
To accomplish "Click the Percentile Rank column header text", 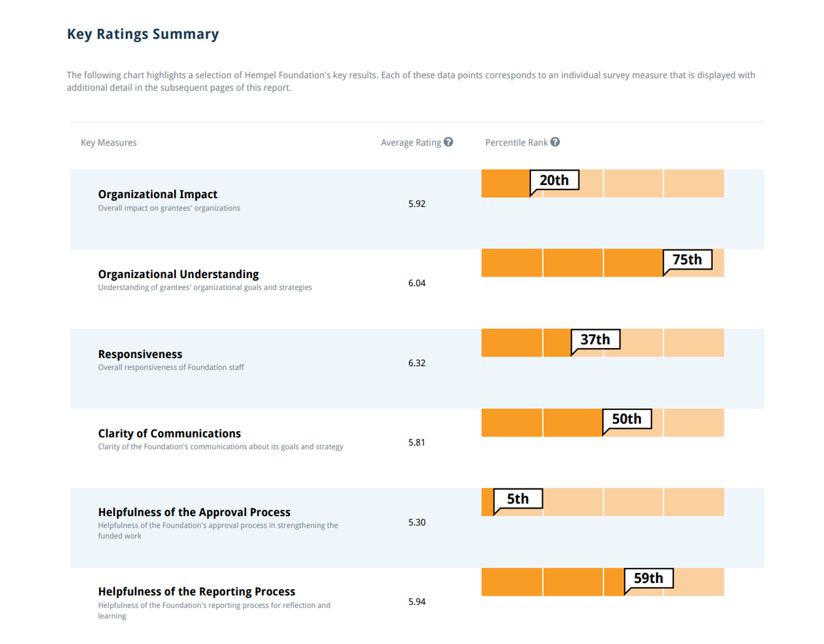I will pos(516,143).
